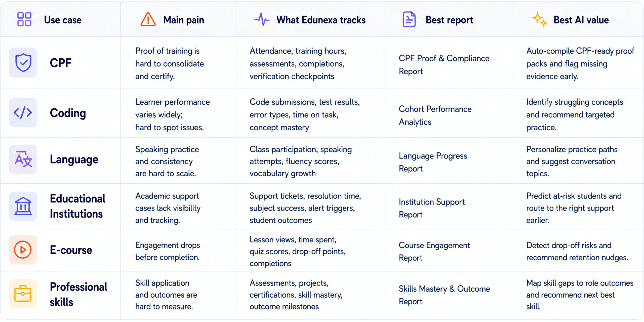644x322 pixels.
Task: Click the Best AI value sparkle icon
Action: [x=539, y=19]
